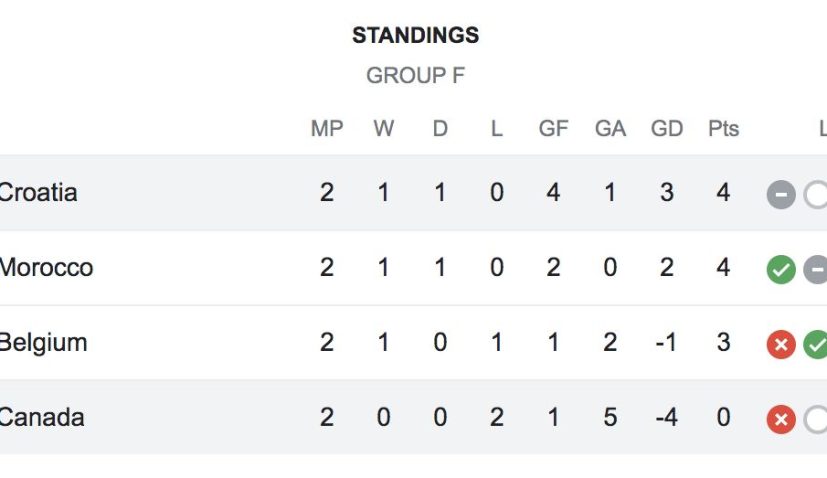Click Canada's red loss X icon
The width and height of the screenshot is (827, 478).
click(x=781, y=419)
